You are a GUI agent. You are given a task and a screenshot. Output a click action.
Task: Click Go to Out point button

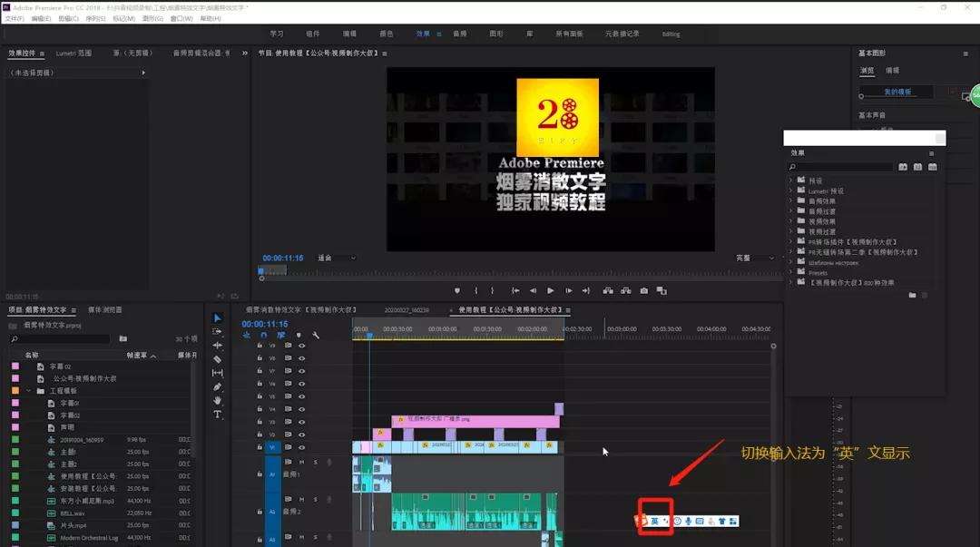tap(586, 290)
